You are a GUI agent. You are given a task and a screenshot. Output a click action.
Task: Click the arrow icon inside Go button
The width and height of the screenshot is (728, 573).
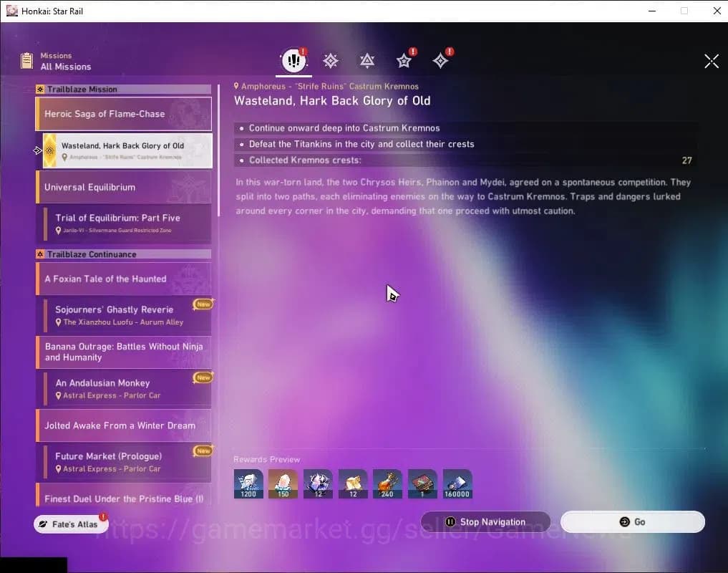pos(624,522)
